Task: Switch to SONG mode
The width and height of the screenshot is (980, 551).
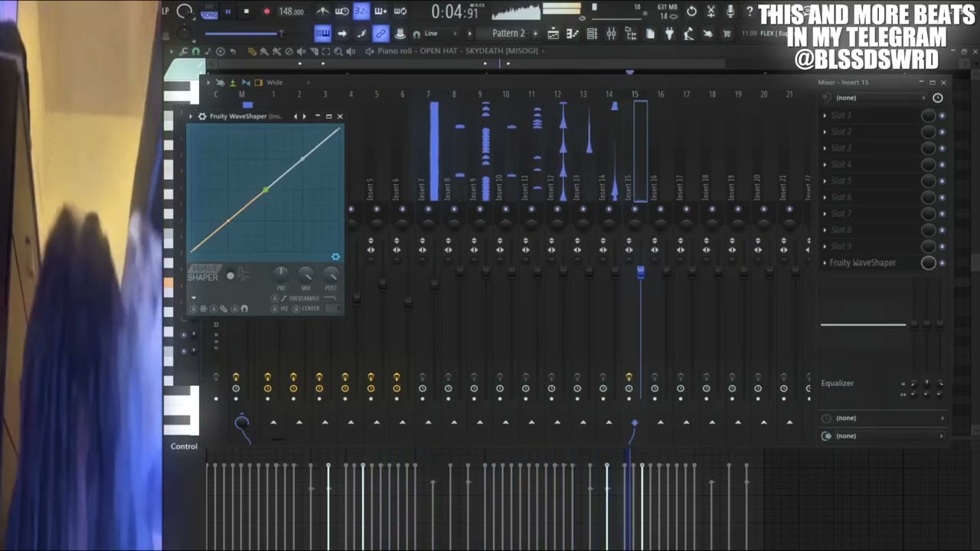Action: (209, 15)
